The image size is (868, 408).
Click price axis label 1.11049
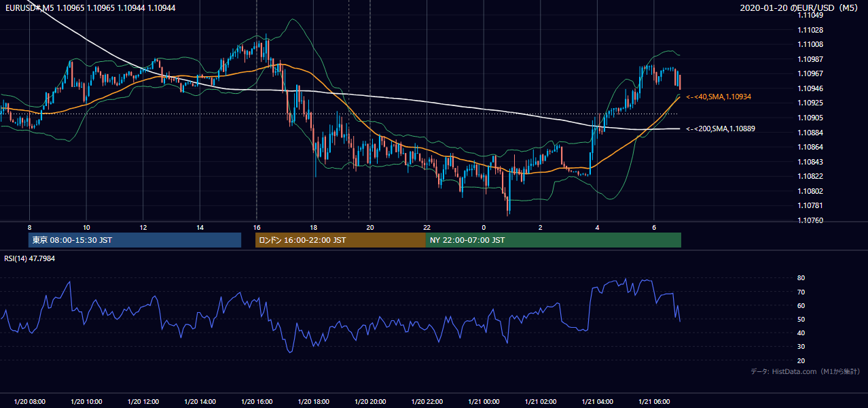coord(810,15)
